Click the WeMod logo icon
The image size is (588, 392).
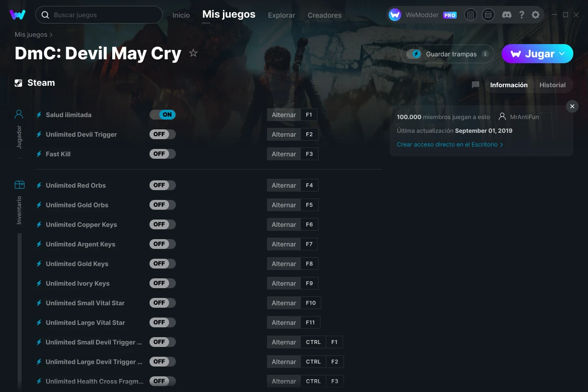[18, 15]
